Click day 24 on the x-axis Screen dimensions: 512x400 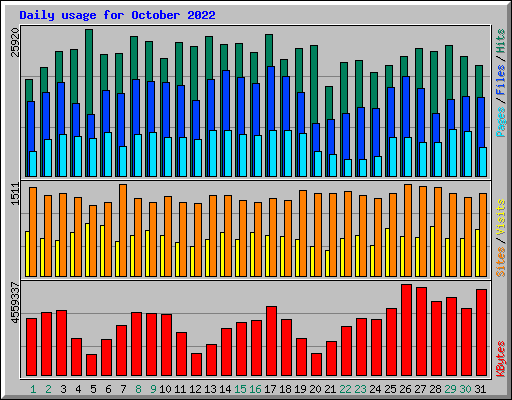pyautogui.click(x=375, y=389)
